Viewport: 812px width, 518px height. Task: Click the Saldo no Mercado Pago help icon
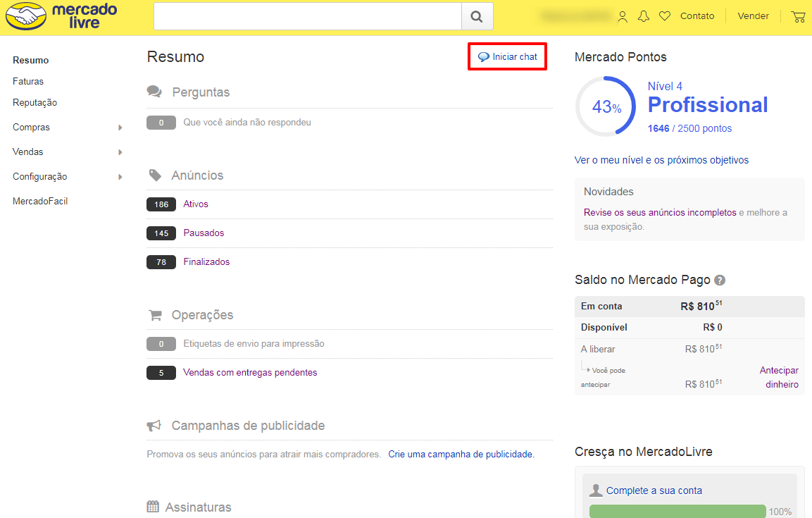[x=719, y=280]
